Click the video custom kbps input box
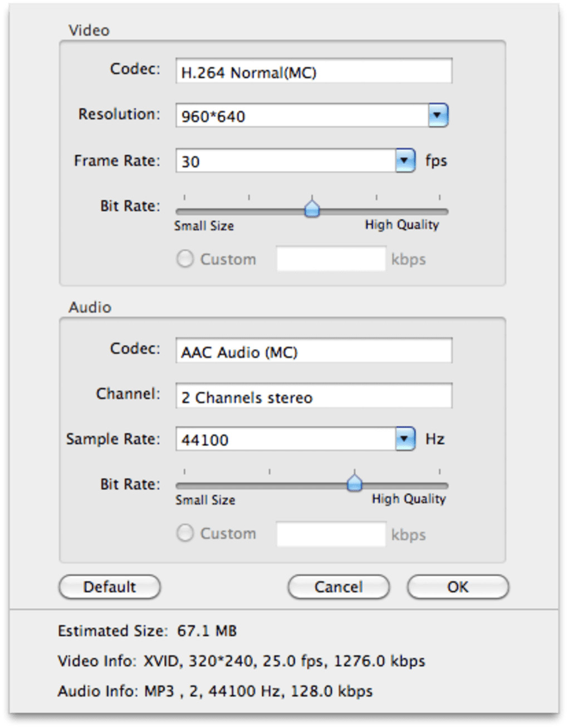 331,259
